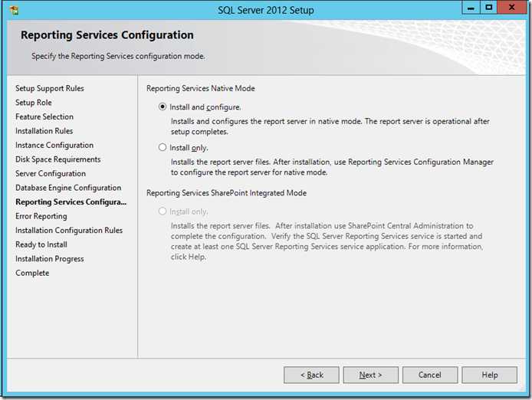Maximize the SQL Server Setup window
The height and width of the screenshot is (400, 532).
point(488,8)
